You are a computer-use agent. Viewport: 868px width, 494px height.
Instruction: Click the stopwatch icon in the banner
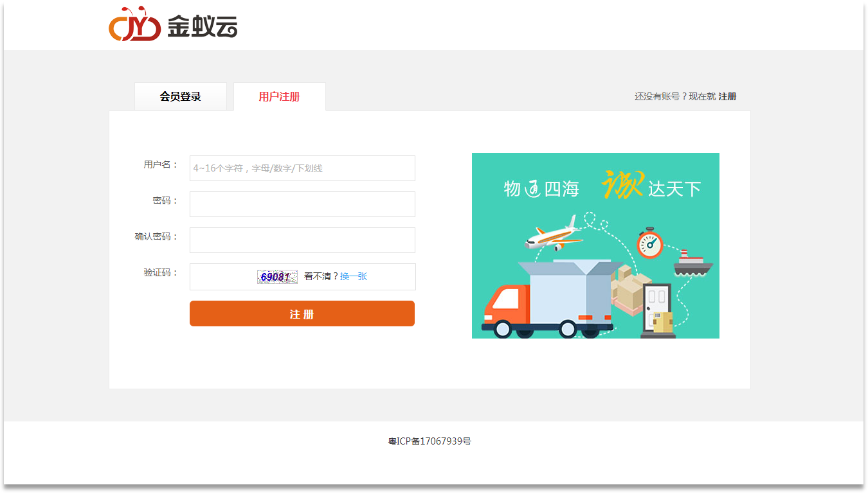tap(649, 243)
